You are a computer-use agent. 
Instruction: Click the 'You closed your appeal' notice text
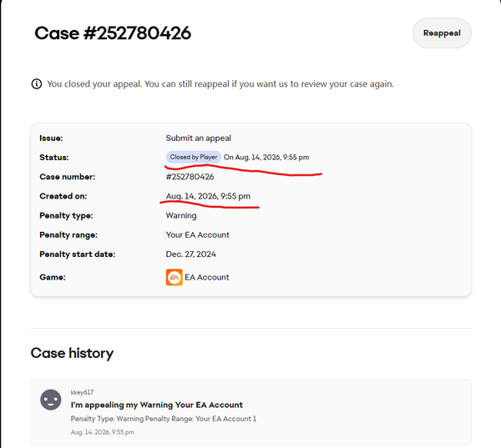[220, 84]
